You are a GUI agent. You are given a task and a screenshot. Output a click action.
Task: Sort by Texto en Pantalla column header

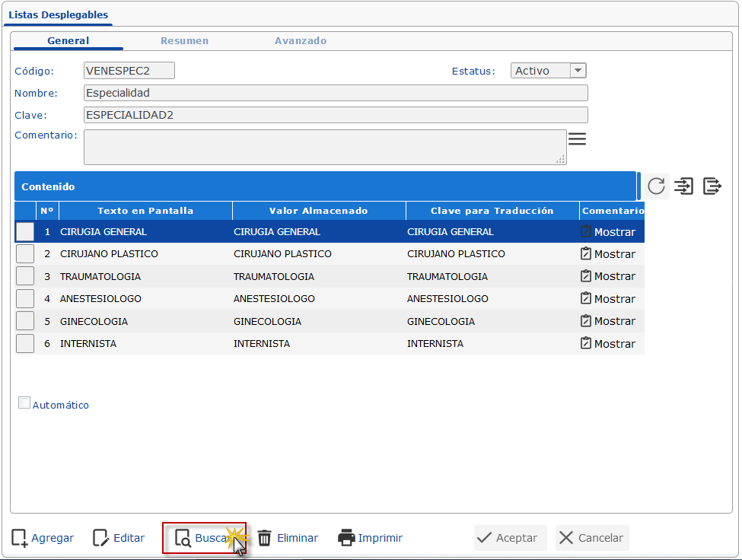click(145, 211)
